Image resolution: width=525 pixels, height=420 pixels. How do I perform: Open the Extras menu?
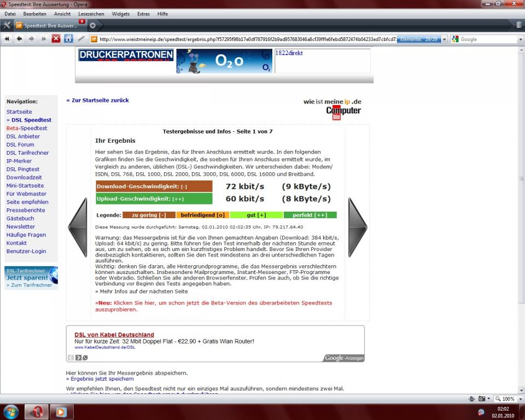(x=143, y=14)
